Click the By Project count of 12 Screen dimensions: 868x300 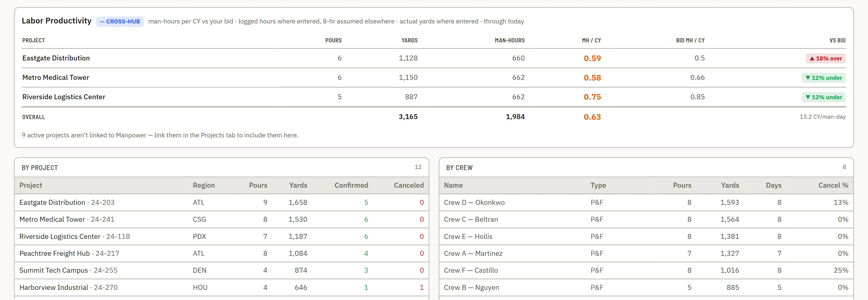click(x=418, y=167)
